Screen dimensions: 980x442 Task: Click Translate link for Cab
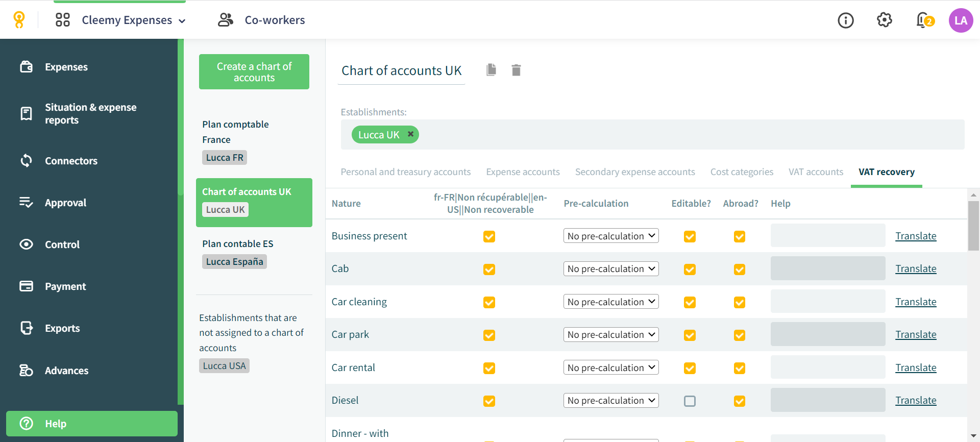[916, 268]
